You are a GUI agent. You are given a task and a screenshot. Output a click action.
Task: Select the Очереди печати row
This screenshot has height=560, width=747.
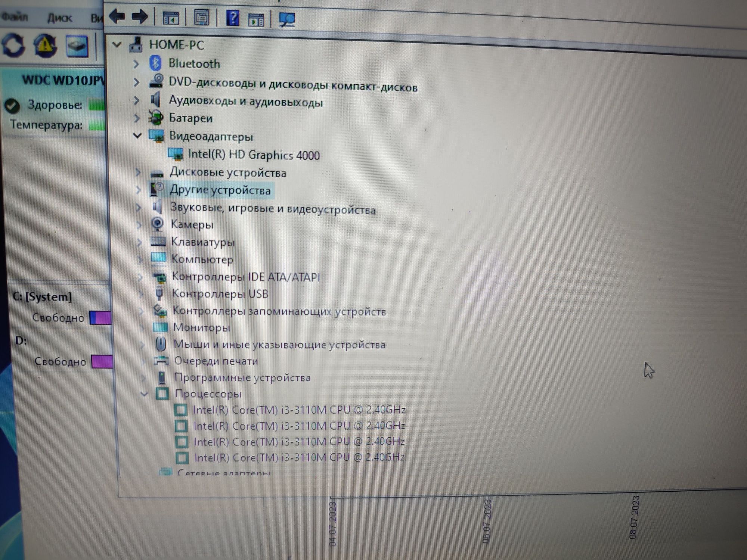(x=216, y=361)
